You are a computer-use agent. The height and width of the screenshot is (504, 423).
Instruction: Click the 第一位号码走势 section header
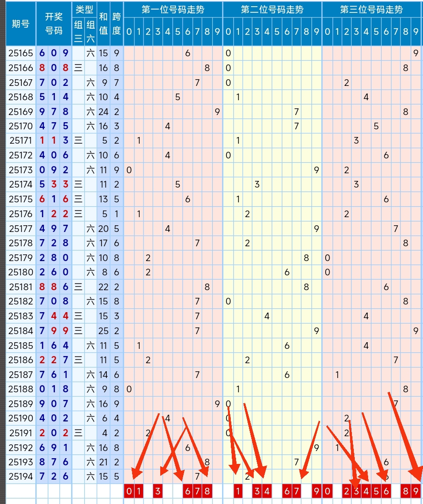173,10
